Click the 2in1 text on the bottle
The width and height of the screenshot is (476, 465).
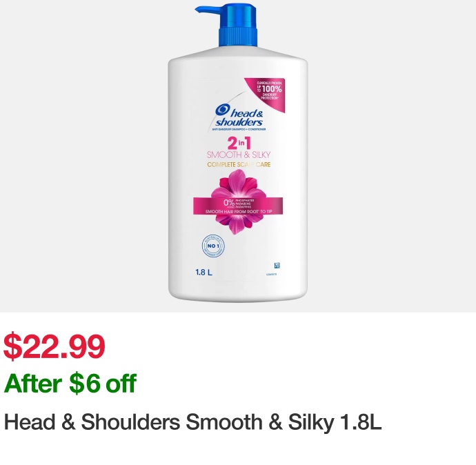(x=239, y=144)
